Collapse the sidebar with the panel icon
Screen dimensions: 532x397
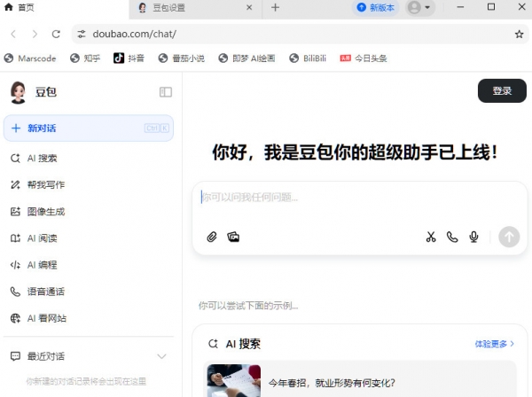[x=166, y=92]
